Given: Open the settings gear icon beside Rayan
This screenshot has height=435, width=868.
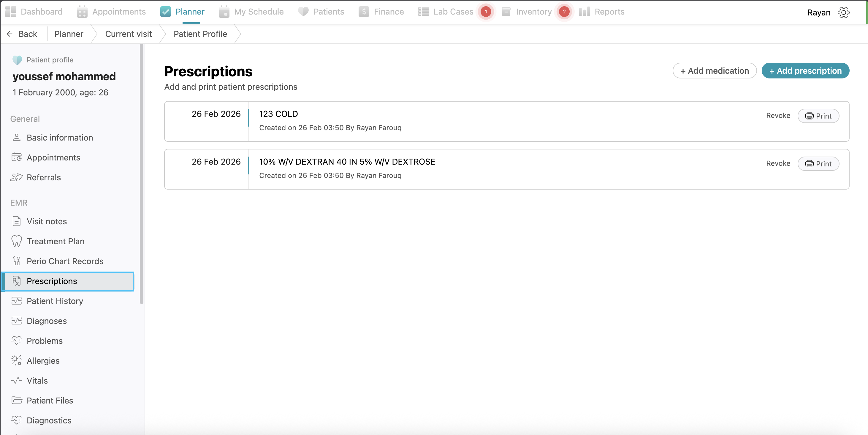Looking at the screenshot, I should click(x=843, y=12).
